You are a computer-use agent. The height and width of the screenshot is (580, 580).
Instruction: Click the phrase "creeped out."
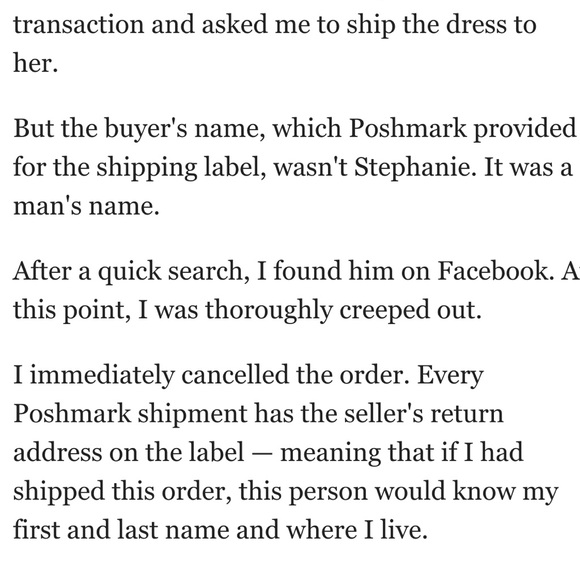(411, 310)
